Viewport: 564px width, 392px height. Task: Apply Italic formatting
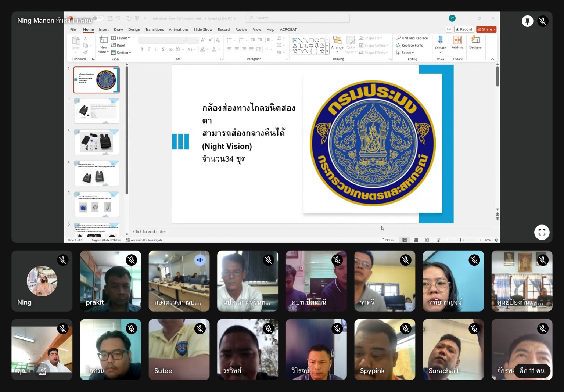(x=149, y=49)
